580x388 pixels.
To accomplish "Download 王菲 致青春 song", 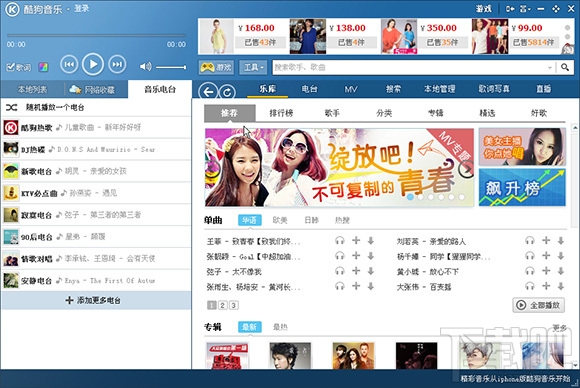I will [371, 241].
